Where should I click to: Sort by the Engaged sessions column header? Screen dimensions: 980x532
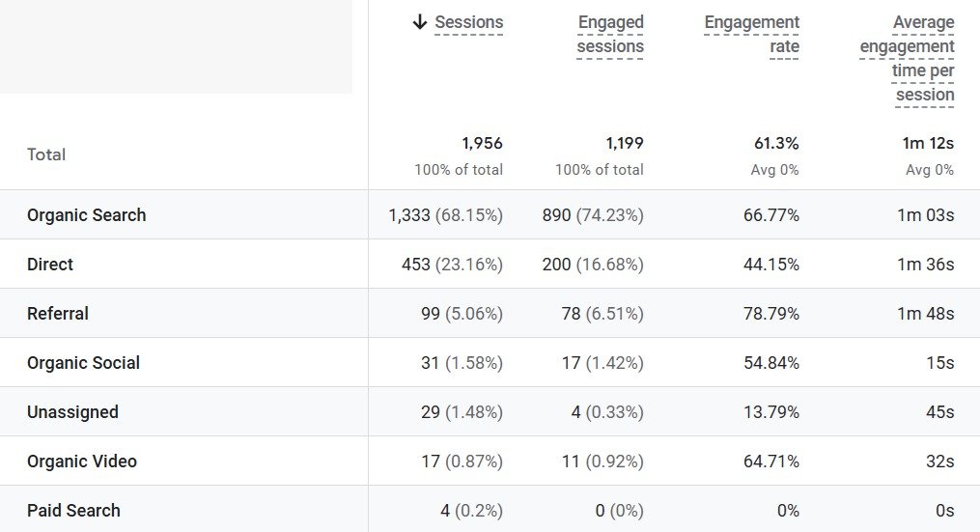(x=610, y=34)
